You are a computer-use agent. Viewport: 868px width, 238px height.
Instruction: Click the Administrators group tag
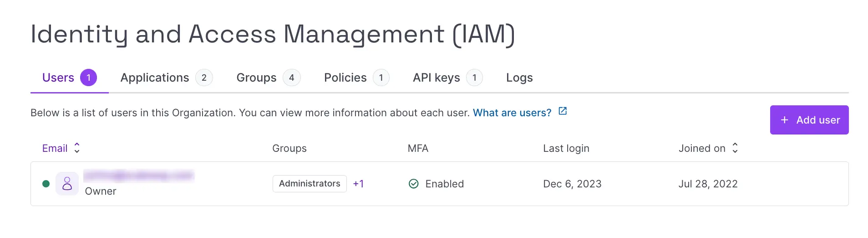point(310,184)
